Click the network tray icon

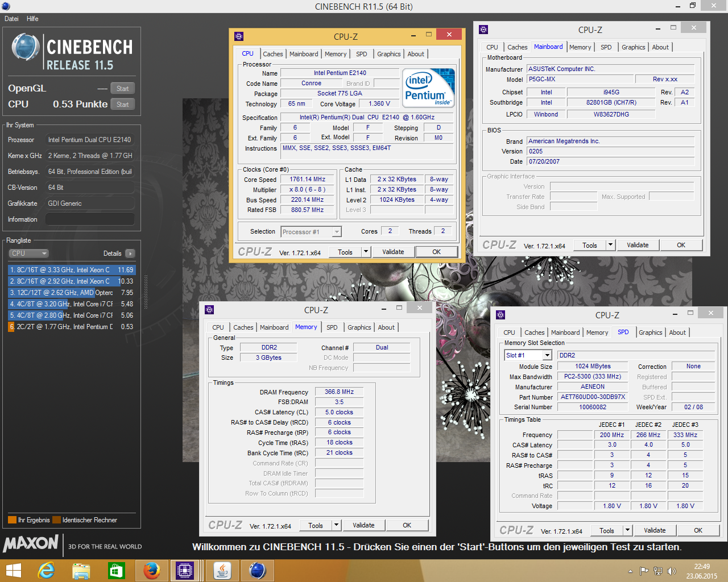(x=658, y=571)
